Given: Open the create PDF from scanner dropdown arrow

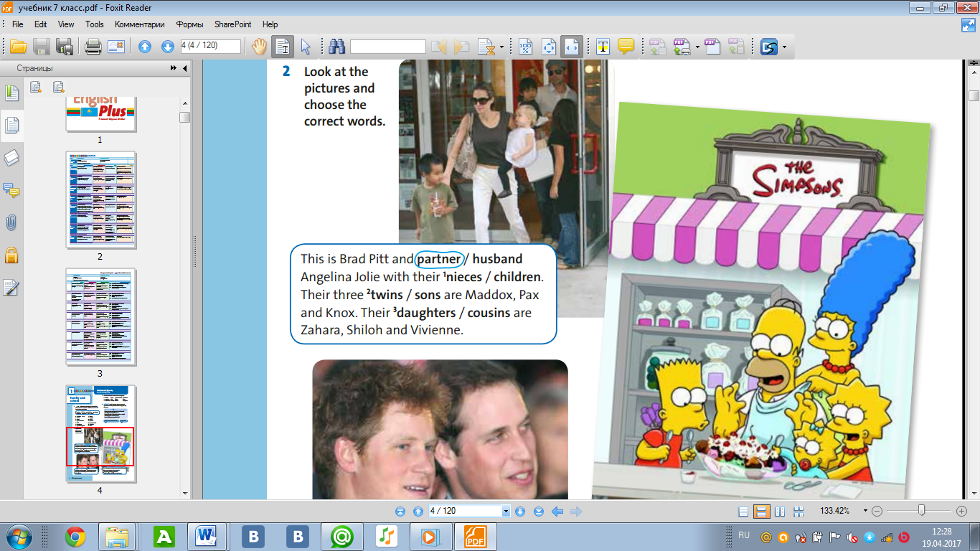Looking at the screenshot, I should tap(697, 47).
